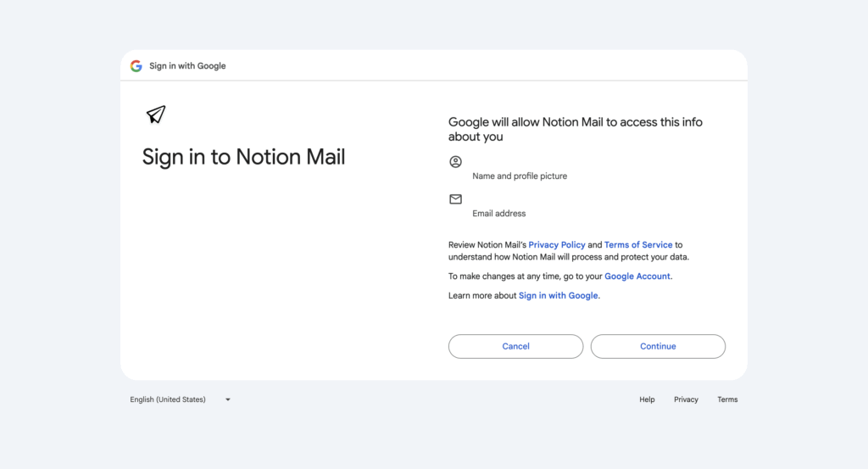
Task: Click the Notion Mail paper plane icon
Action: pyautogui.click(x=156, y=114)
